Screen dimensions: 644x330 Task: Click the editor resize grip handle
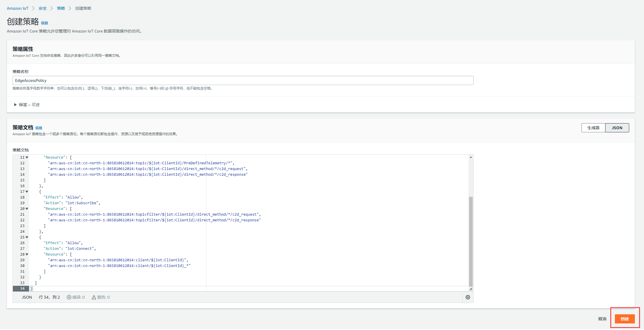[x=471, y=289]
